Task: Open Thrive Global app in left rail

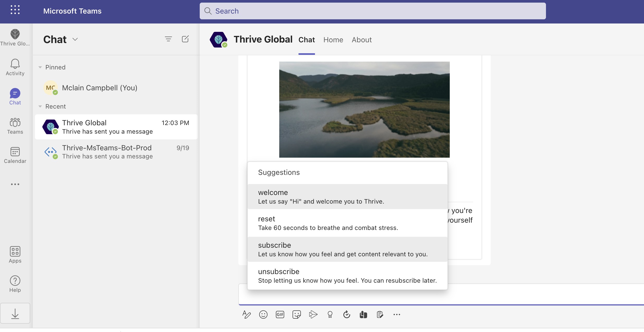Action: [15, 38]
